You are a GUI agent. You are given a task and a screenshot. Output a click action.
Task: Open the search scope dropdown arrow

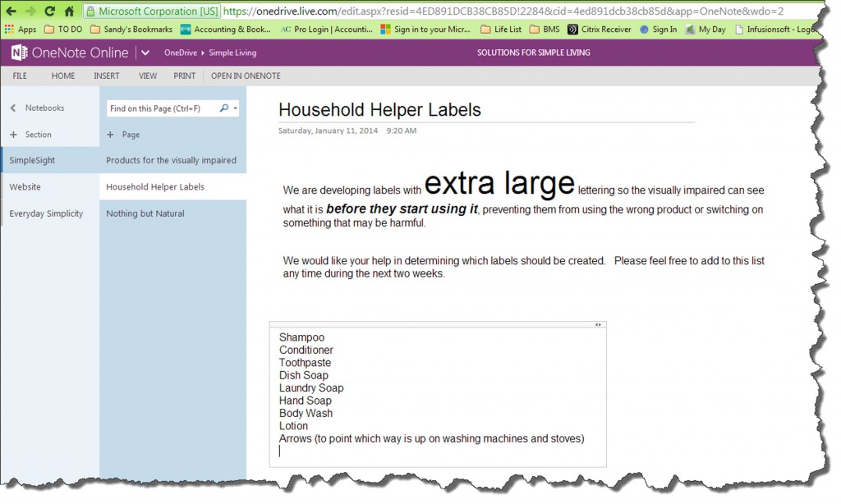click(235, 108)
